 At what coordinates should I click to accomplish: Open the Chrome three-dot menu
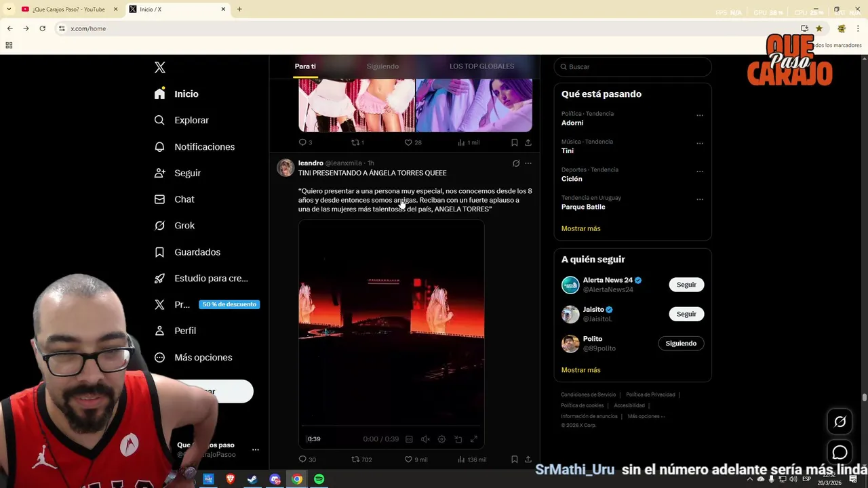857,28
